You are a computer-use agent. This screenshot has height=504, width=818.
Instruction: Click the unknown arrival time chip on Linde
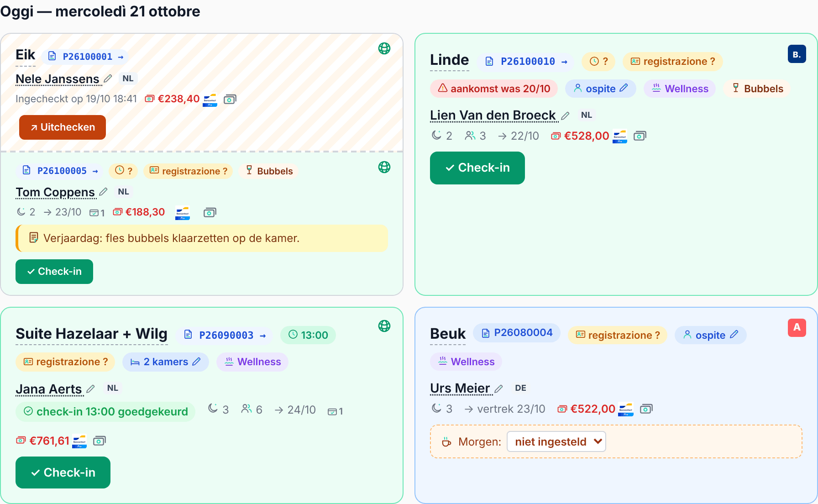tap(598, 62)
